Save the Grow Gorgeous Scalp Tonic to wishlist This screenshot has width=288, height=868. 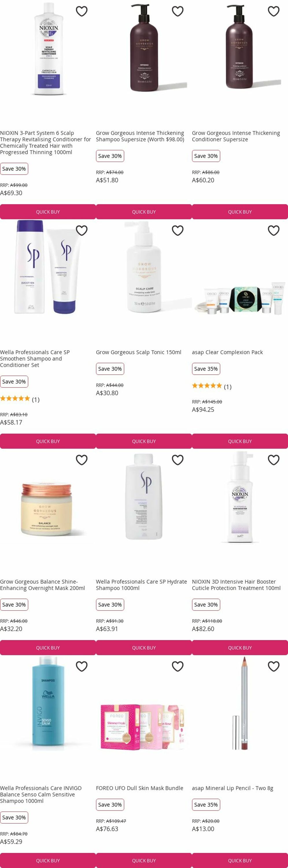coord(178,230)
